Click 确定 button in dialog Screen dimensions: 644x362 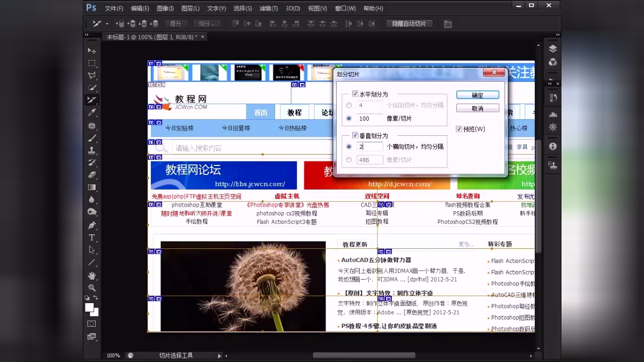click(477, 95)
